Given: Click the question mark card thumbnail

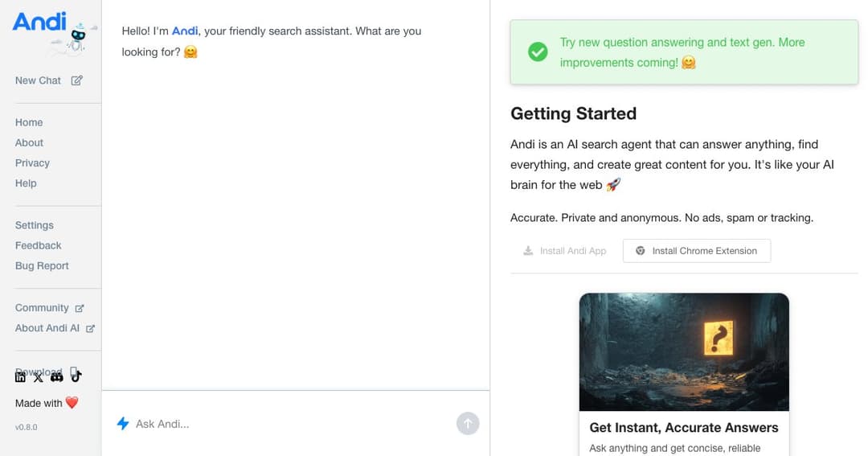Looking at the screenshot, I should pos(684,352).
